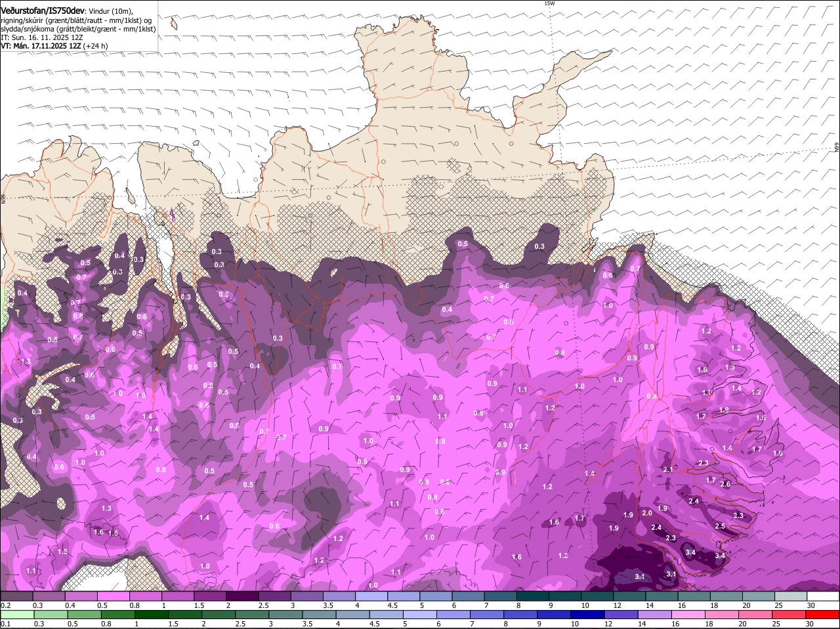This screenshot has width=840, height=629.
Task: Click the 2.6 precipitation value on map
Action: [725, 484]
